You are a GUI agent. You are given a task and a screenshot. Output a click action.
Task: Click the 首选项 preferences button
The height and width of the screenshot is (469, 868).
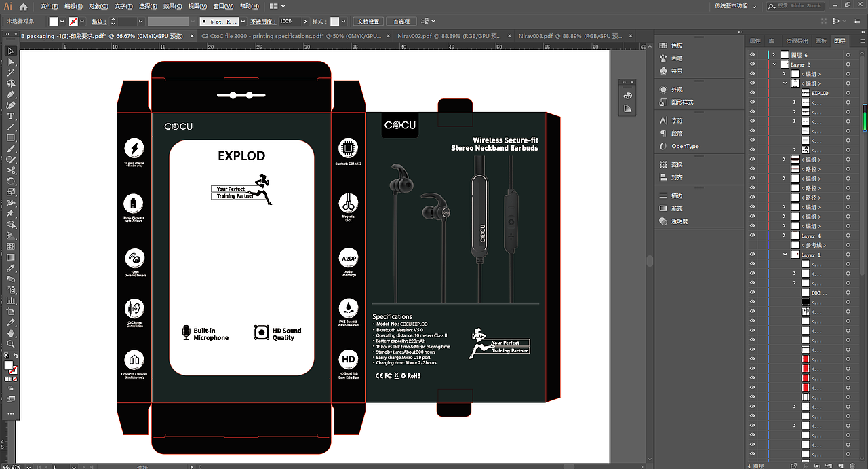(x=401, y=22)
